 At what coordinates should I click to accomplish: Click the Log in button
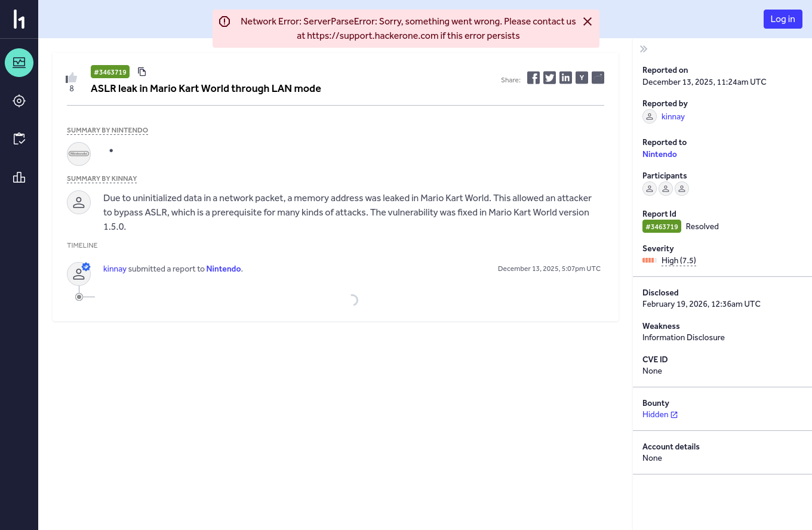pos(783,19)
